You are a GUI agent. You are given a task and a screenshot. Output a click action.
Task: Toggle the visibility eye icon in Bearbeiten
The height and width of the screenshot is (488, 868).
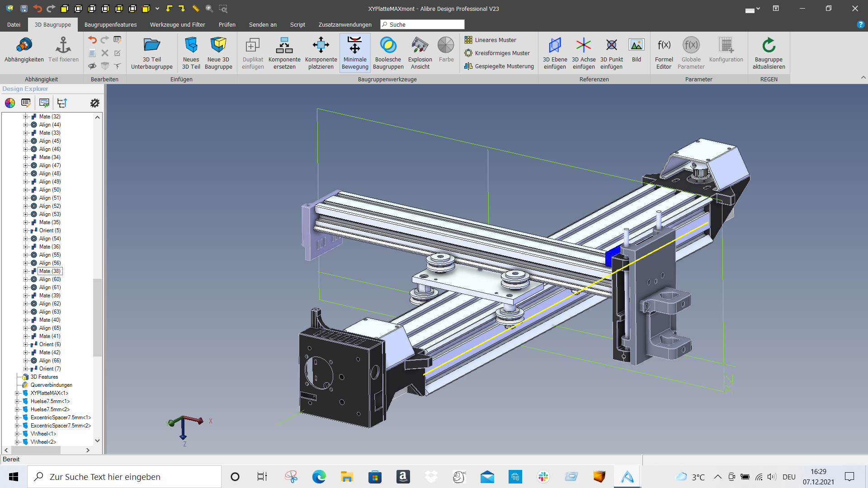coord(92,66)
